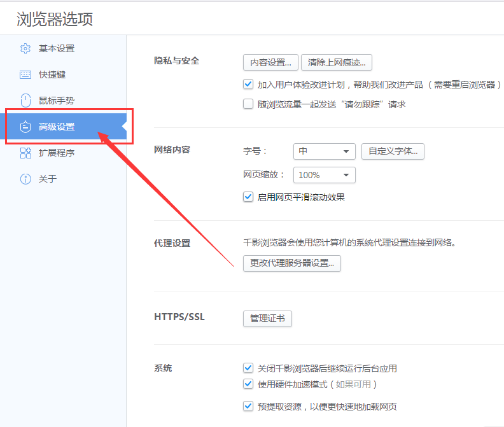Click the 管理证书 button
Screen dimensions: 504x427
click(x=267, y=318)
